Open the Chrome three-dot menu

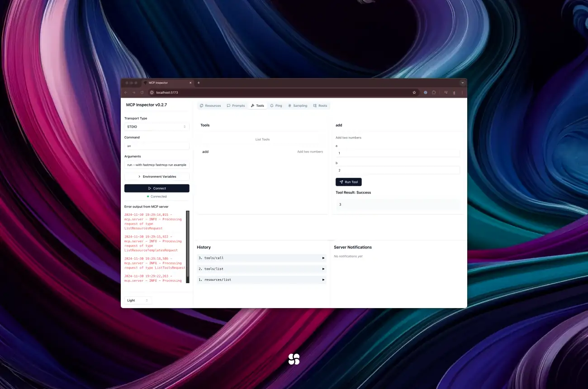[x=462, y=92]
